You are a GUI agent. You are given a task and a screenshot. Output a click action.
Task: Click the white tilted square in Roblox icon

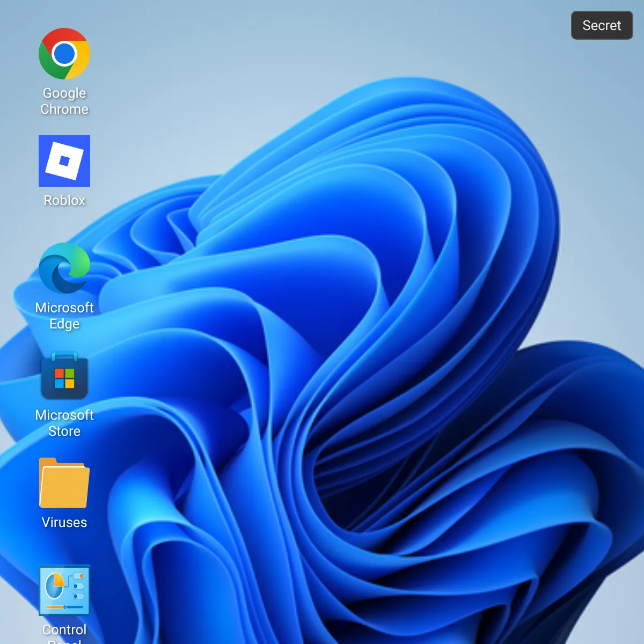pos(64,161)
